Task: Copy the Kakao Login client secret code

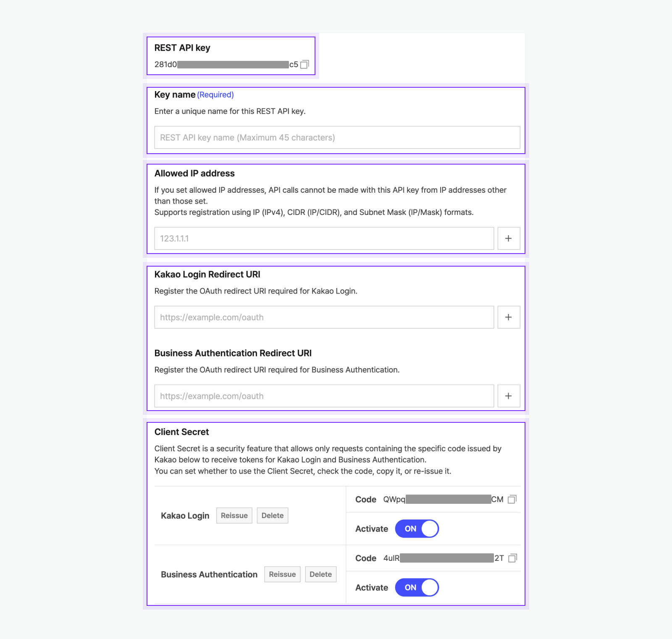Action: 512,500
